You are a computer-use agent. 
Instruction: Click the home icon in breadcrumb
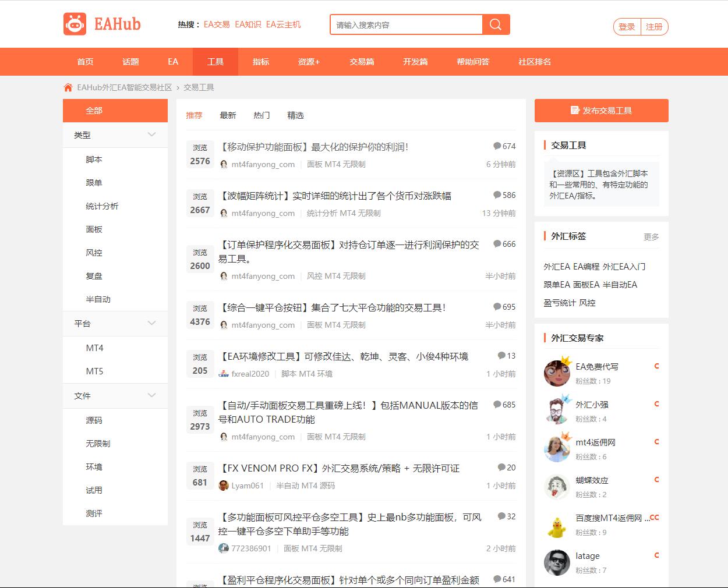(x=68, y=87)
